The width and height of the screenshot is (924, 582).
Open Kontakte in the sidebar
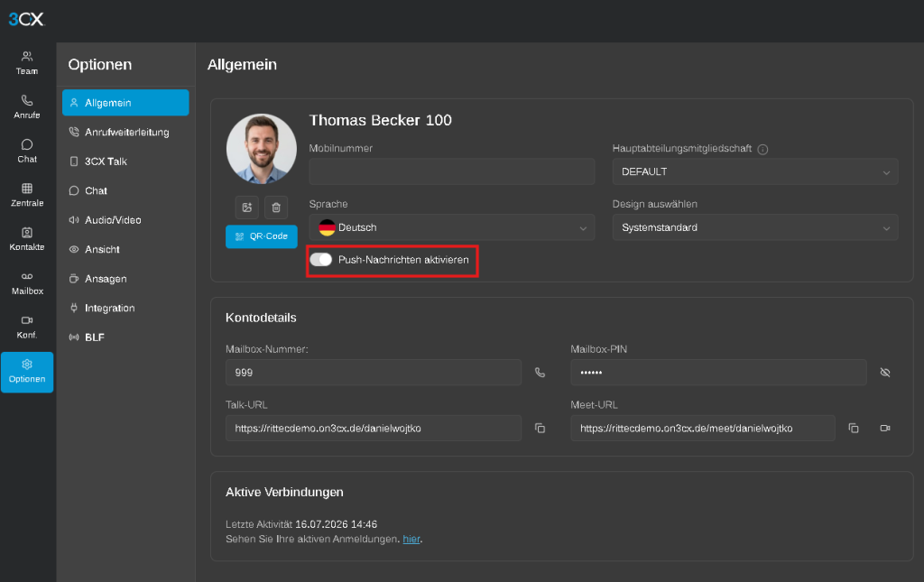[27, 239]
